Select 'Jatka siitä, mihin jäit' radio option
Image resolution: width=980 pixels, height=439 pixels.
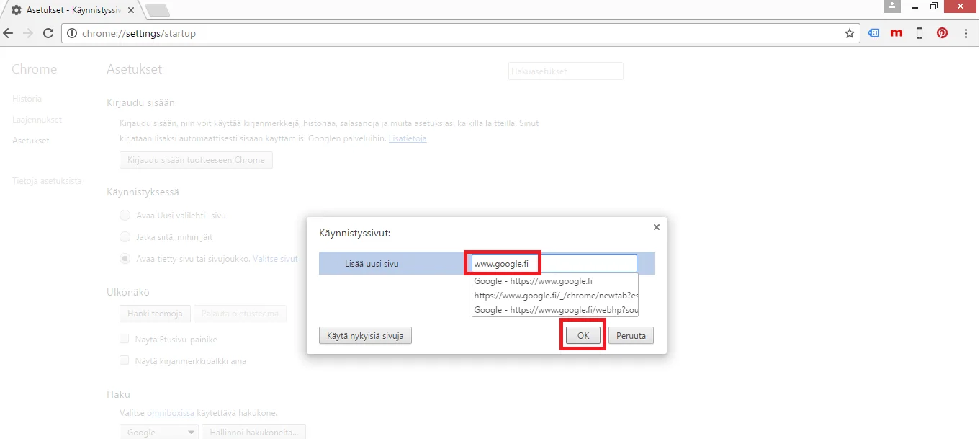point(125,236)
